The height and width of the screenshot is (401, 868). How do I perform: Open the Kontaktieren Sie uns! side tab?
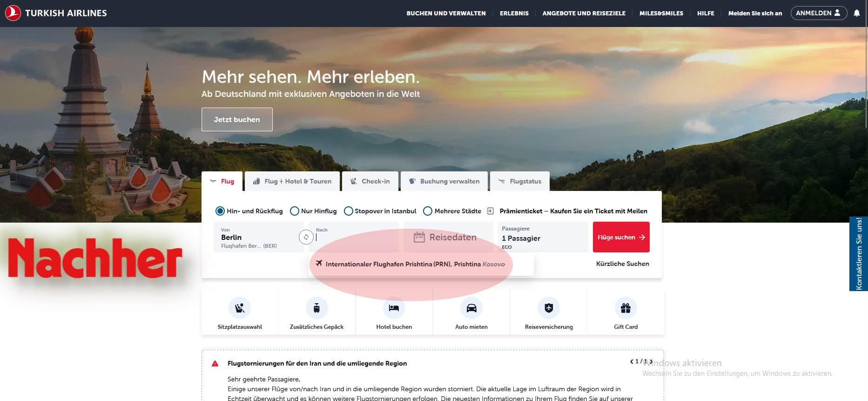(x=859, y=254)
